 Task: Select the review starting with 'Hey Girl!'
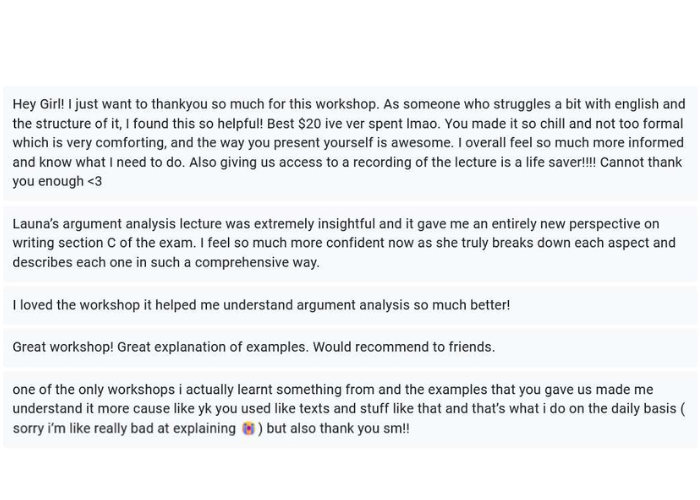tap(349, 143)
